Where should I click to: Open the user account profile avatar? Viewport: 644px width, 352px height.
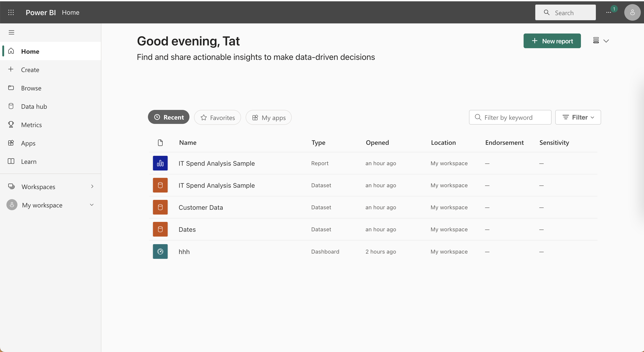coord(632,12)
